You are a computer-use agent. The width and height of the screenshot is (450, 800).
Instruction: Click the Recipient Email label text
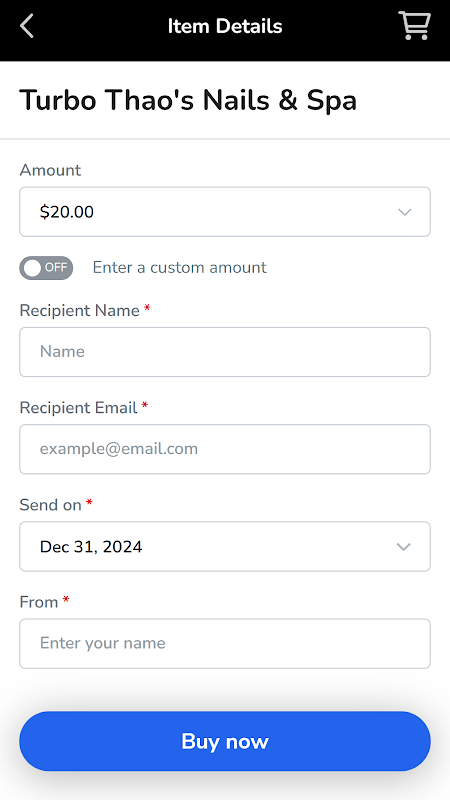pos(79,408)
